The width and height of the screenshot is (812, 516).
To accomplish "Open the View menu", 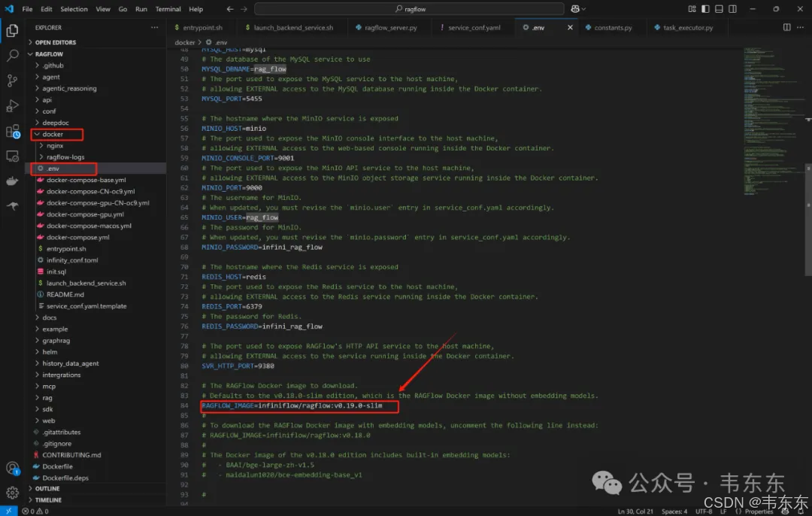I will click(103, 9).
